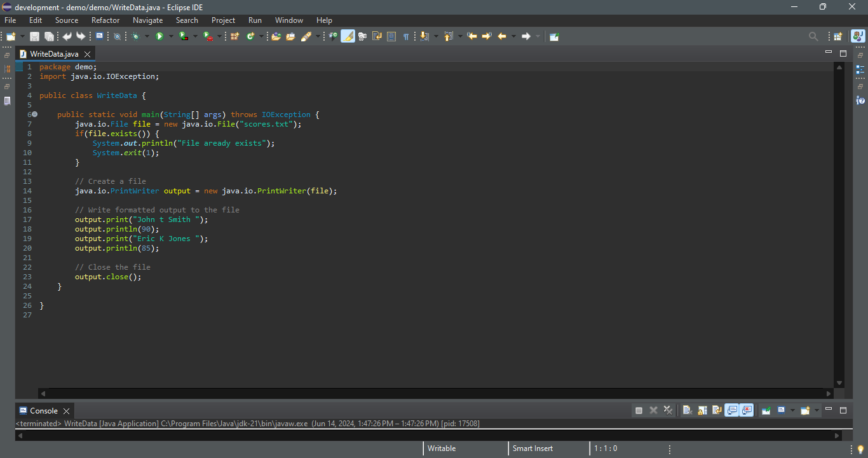Close the Console view tab

click(x=66, y=411)
